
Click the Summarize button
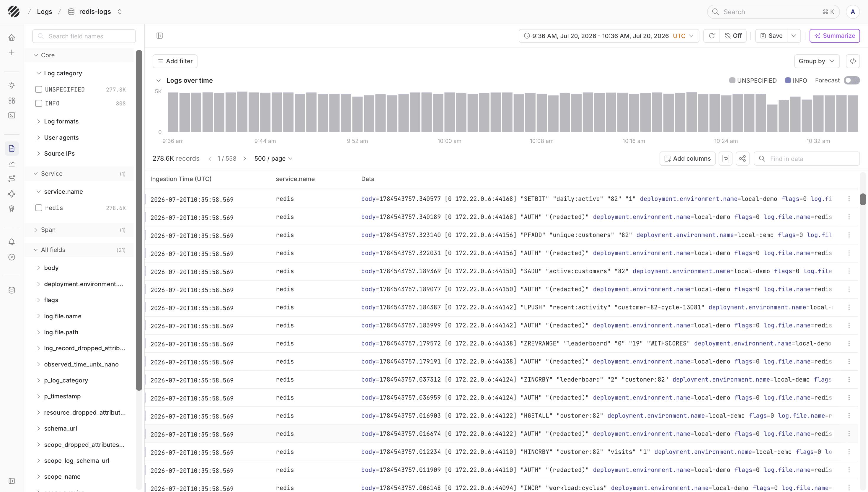[x=835, y=36]
